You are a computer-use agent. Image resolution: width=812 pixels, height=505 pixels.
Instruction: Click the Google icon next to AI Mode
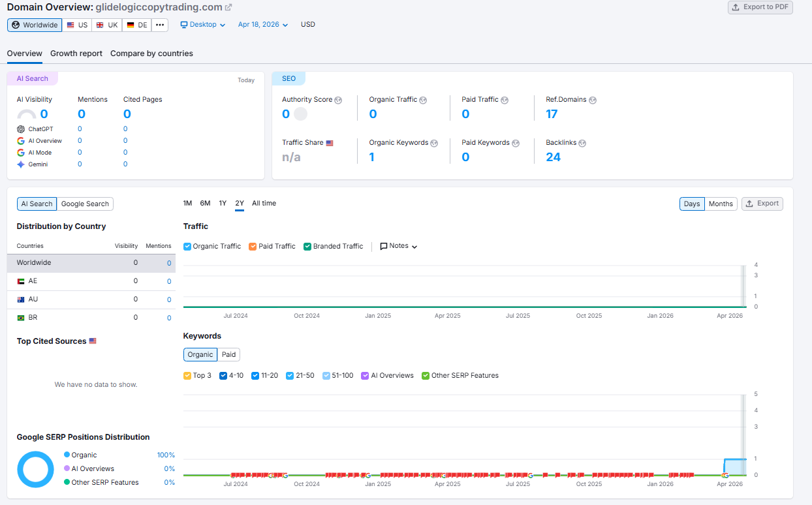[21, 153]
